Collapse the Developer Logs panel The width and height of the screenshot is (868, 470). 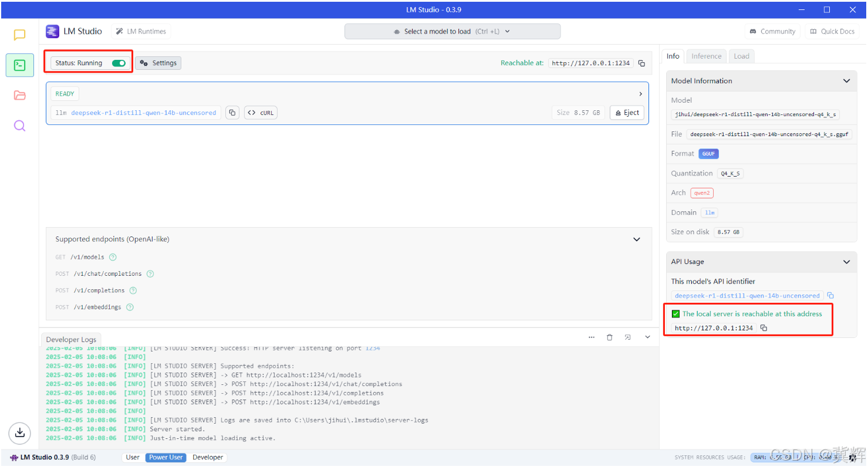[647, 337]
